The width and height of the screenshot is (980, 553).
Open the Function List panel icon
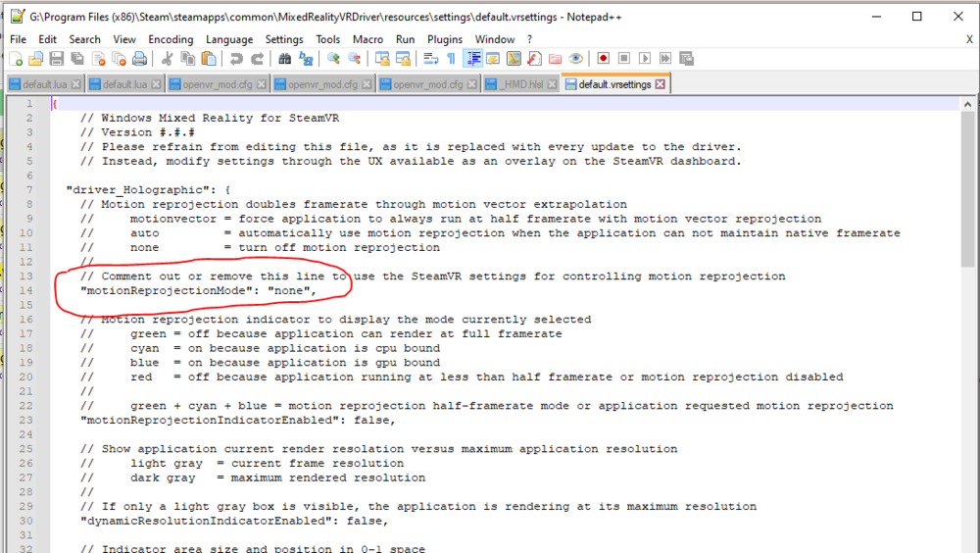(534, 59)
